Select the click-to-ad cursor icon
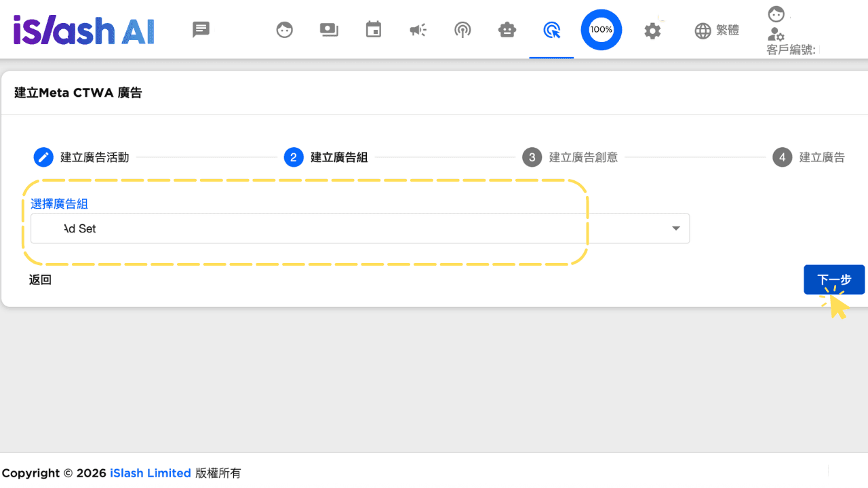The image size is (868, 488). (552, 30)
